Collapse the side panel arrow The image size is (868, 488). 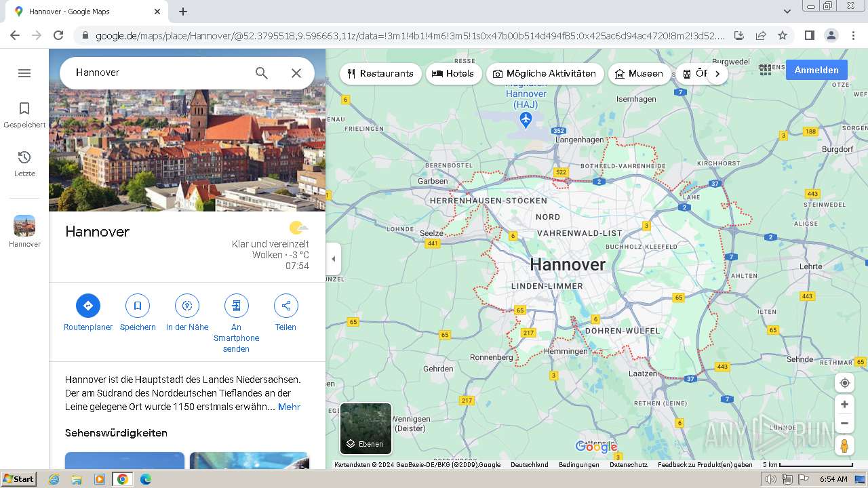tap(333, 259)
